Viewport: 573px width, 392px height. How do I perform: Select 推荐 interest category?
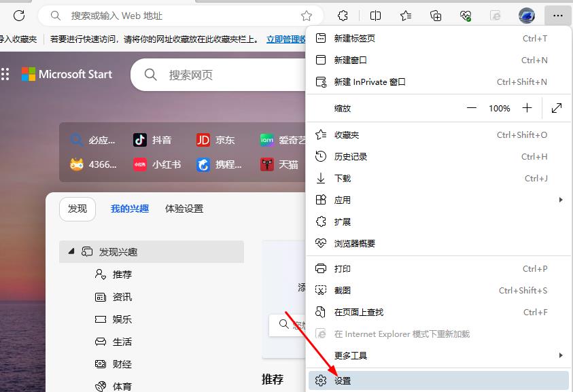click(114, 274)
